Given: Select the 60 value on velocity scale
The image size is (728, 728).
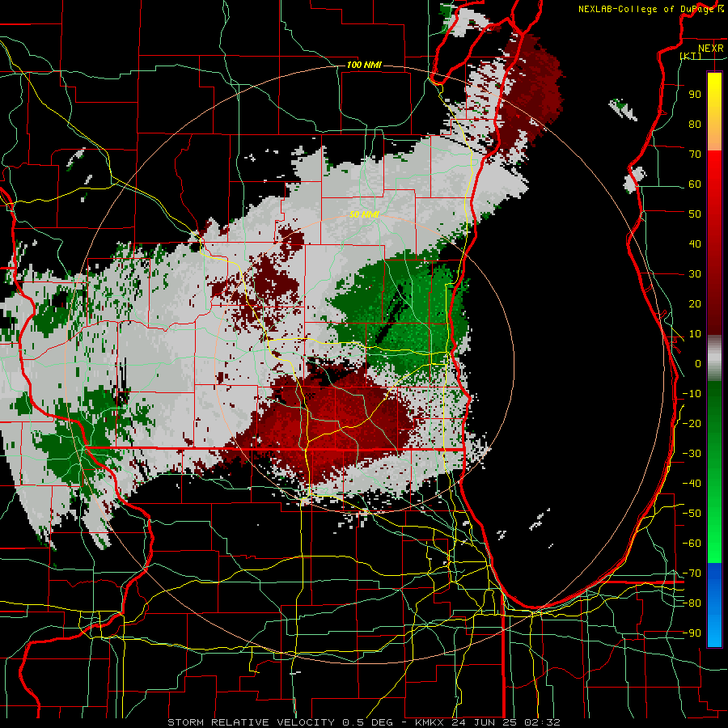Looking at the screenshot, I should 695,184.
